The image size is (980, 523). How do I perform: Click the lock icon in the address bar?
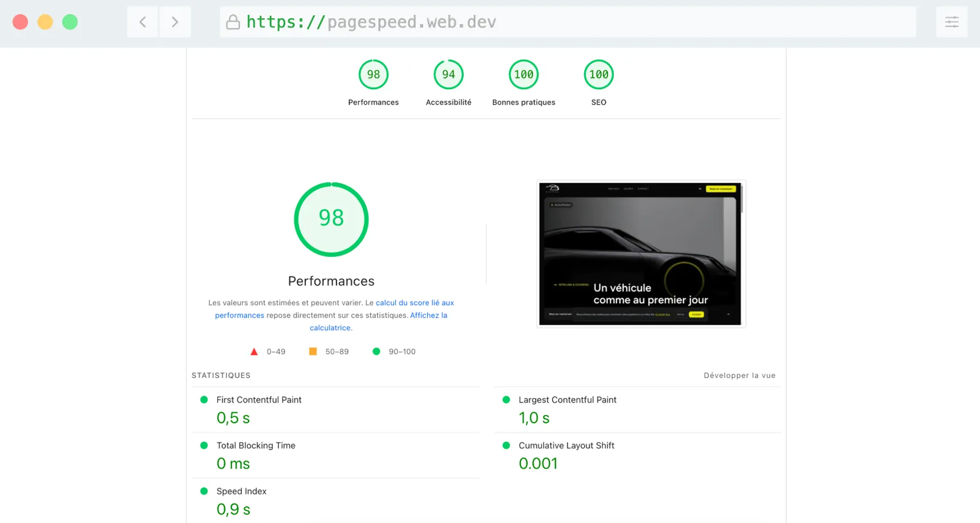(x=233, y=22)
